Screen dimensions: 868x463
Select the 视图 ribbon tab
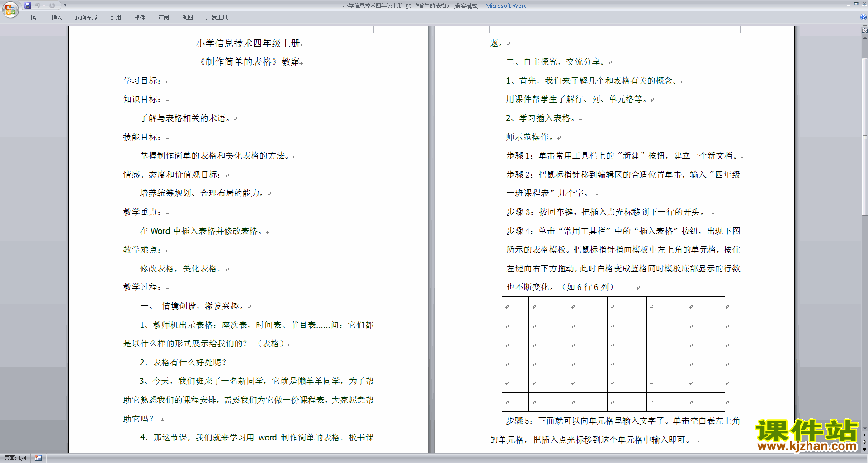pos(187,17)
